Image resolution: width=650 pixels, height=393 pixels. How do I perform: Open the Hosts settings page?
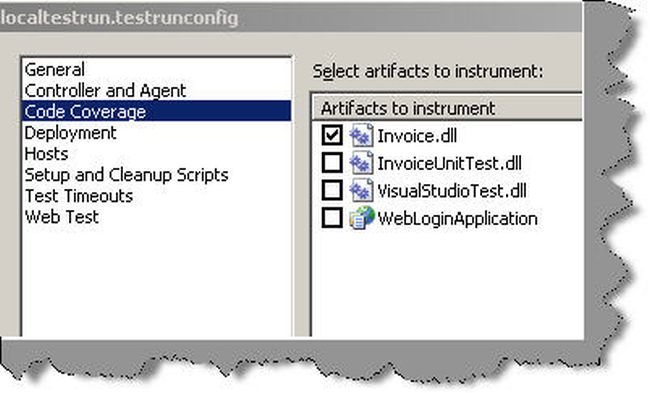pyautogui.click(x=46, y=154)
